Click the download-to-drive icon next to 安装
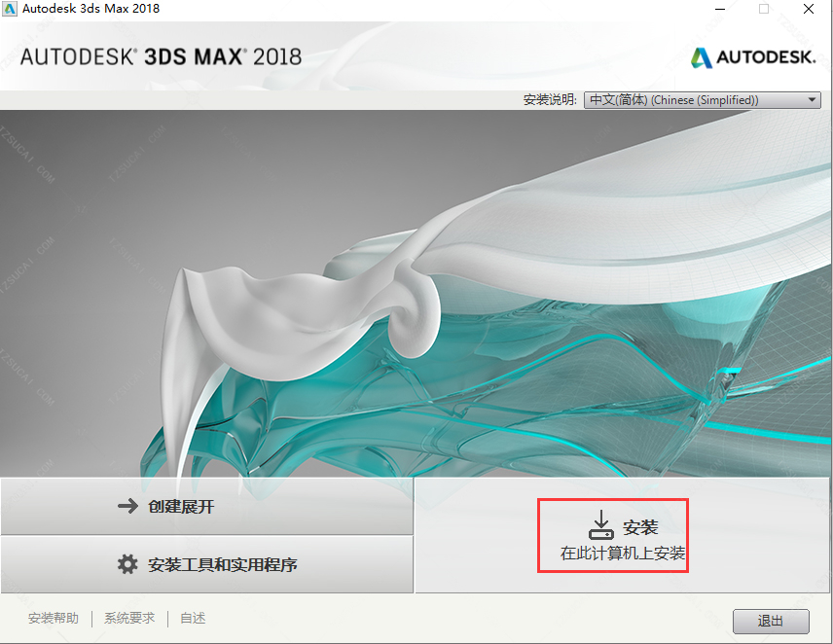This screenshot has height=644, width=833. point(600,525)
